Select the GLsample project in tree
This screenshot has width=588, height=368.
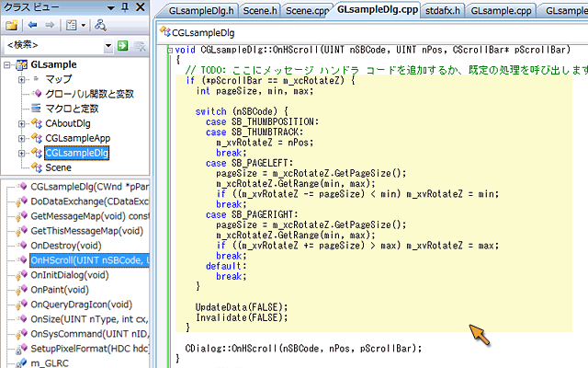tap(53, 64)
